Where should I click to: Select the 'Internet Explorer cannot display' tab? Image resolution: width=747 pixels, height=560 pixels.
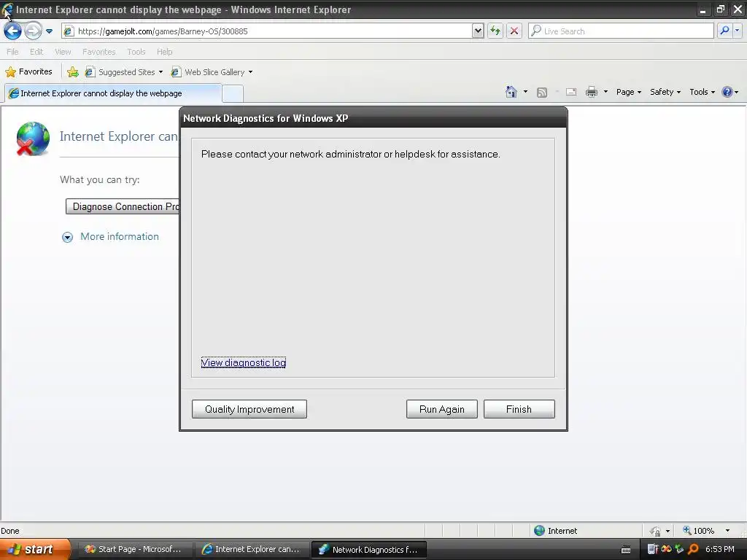[x=113, y=93]
